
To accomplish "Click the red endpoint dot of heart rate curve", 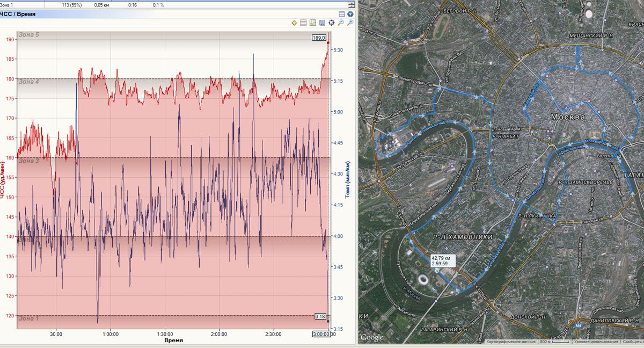I will [x=328, y=42].
